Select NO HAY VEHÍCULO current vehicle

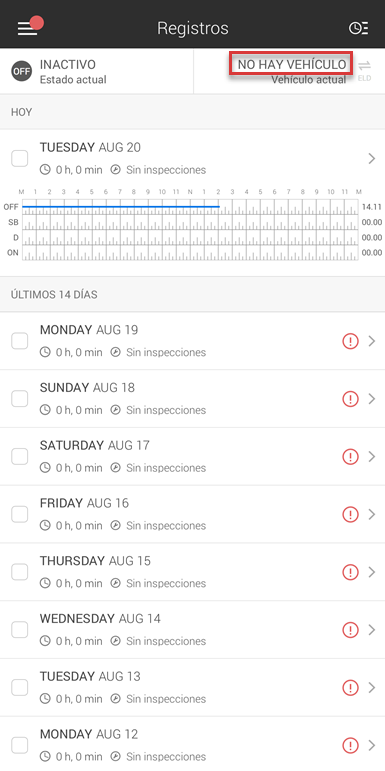pyautogui.click(x=291, y=64)
